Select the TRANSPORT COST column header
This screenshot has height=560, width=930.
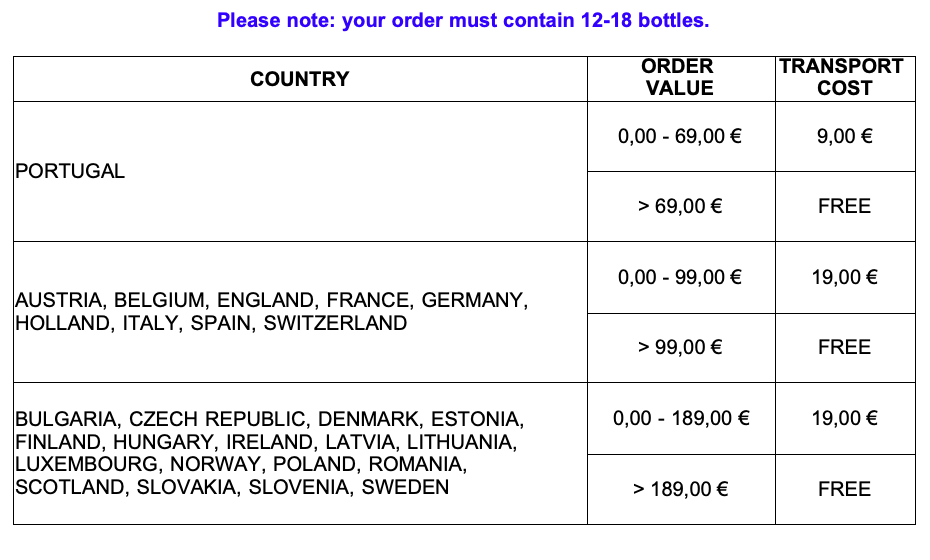pyautogui.click(x=845, y=79)
